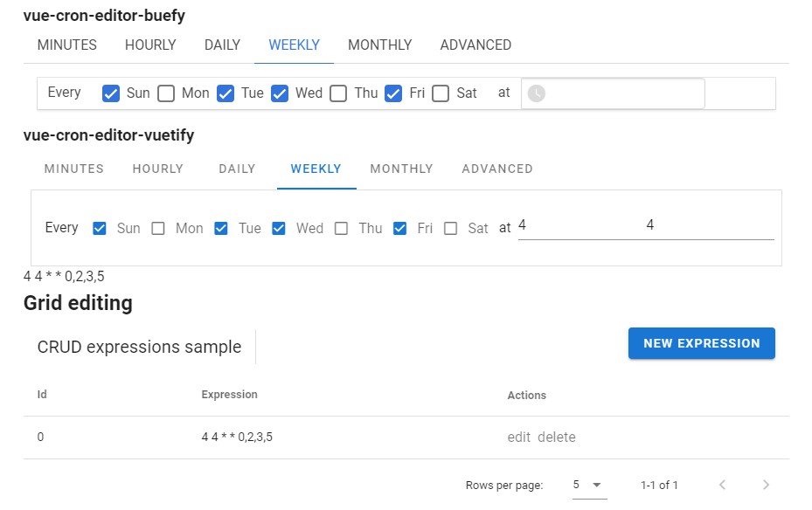Click the clock icon in buefy time field

(537, 93)
